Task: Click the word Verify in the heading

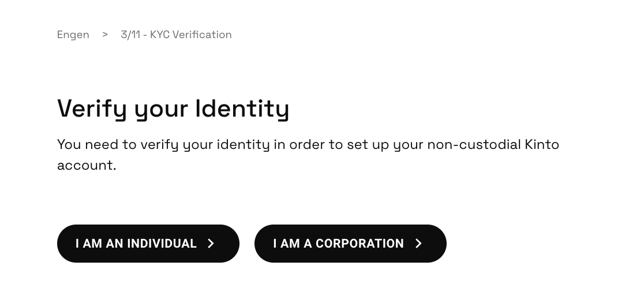Action: 92,109
